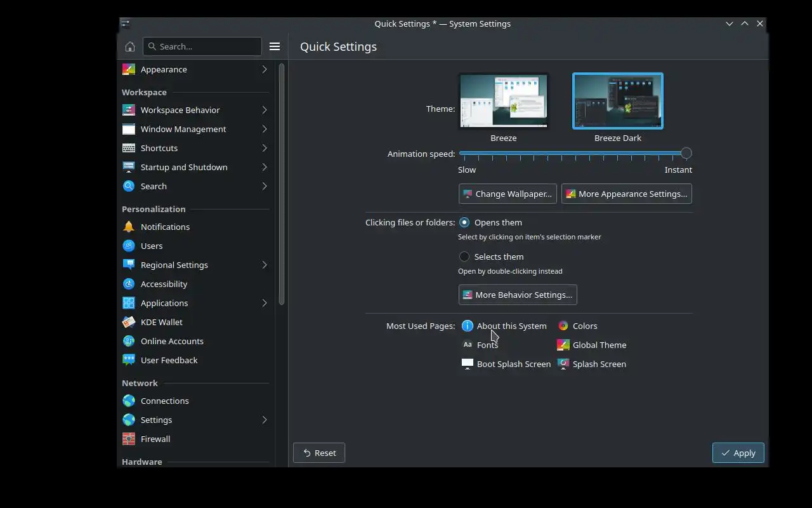Click the Window Management icon

(129, 129)
